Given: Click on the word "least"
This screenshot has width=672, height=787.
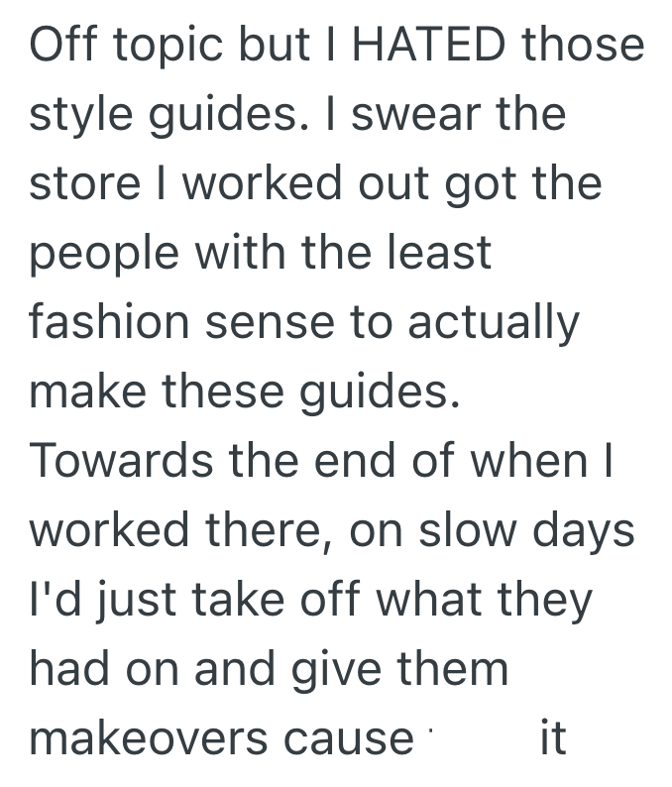Looking at the screenshot, I should pos(439,253).
